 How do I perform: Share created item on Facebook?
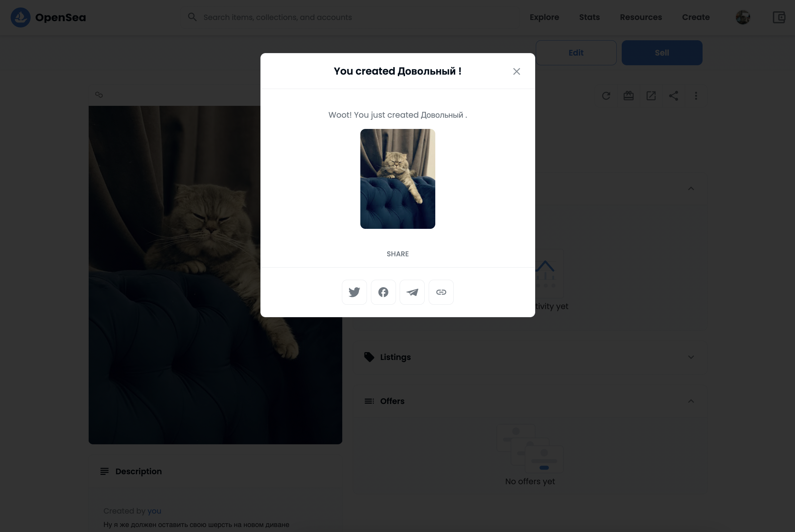[383, 292]
